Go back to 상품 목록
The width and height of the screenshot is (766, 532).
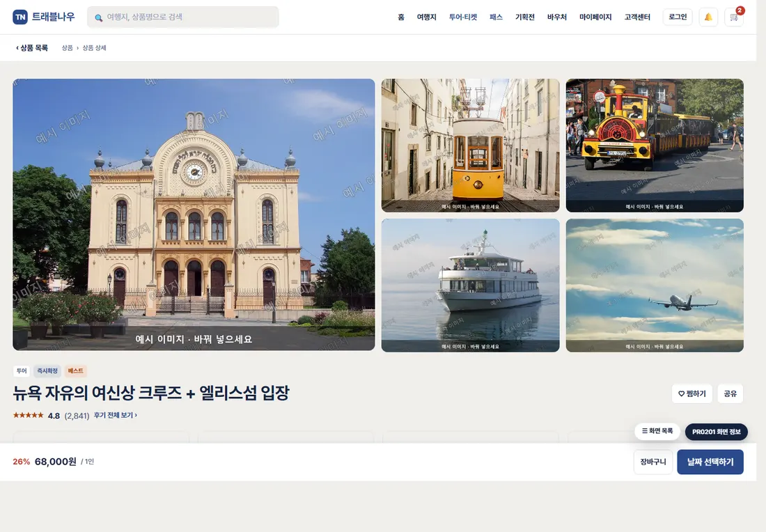pos(32,48)
